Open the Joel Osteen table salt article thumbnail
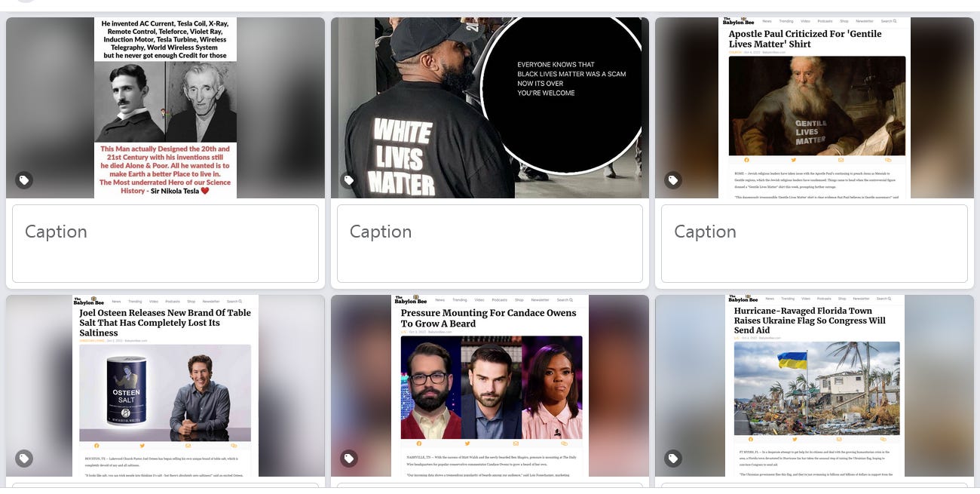Screen dimensions: 980x494 point(165,385)
